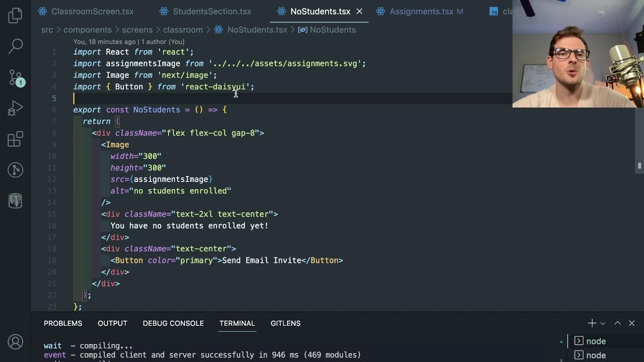Click the 'Send Email Invite' button text

(x=262, y=260)
